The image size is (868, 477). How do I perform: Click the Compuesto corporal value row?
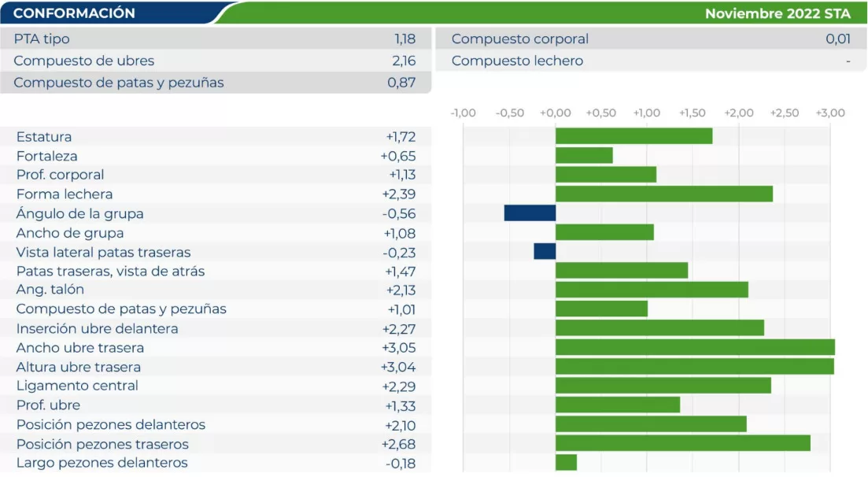pos(650,39)
